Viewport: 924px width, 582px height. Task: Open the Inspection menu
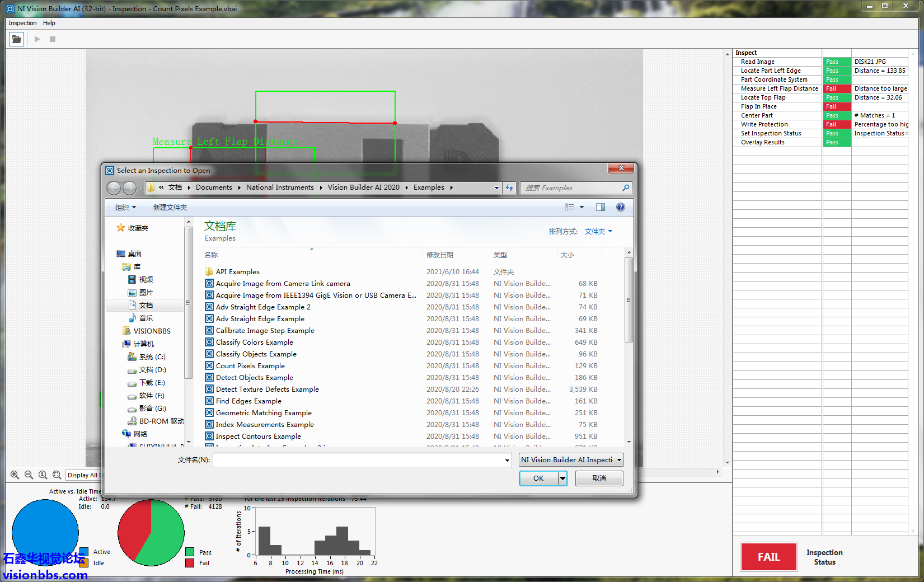click(22, 23)
